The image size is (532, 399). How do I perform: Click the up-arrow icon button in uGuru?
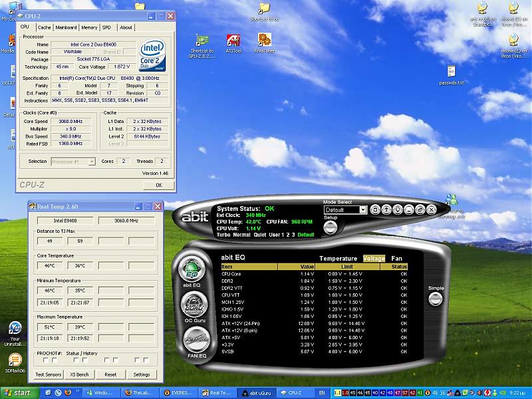click(386, 209)
